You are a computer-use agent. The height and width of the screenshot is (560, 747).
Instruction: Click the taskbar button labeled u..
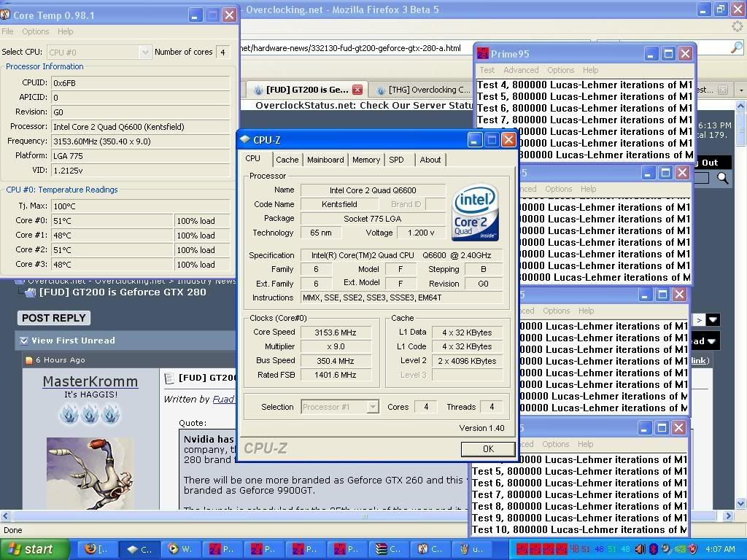click(471, 549)
